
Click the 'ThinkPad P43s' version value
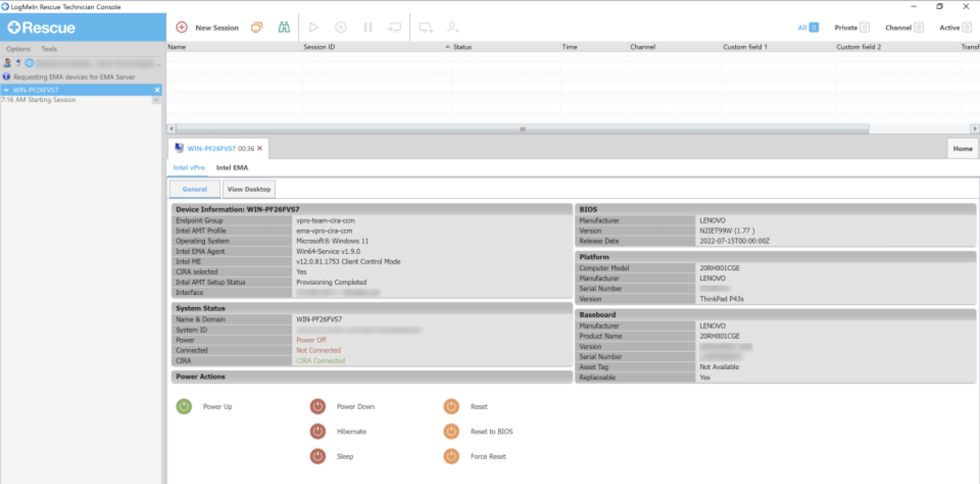[722, 299]
